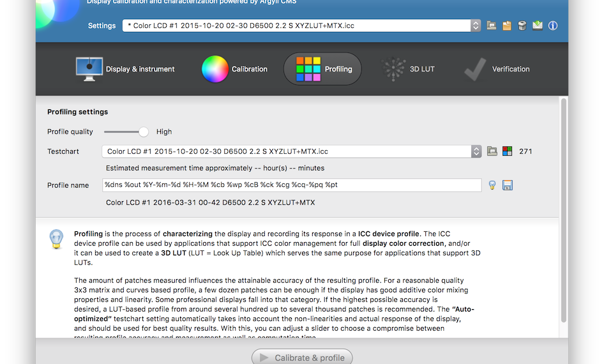Viewport: 604px width, 364px height.
Task: Click the High profile quality label
Action: (164, 132)
